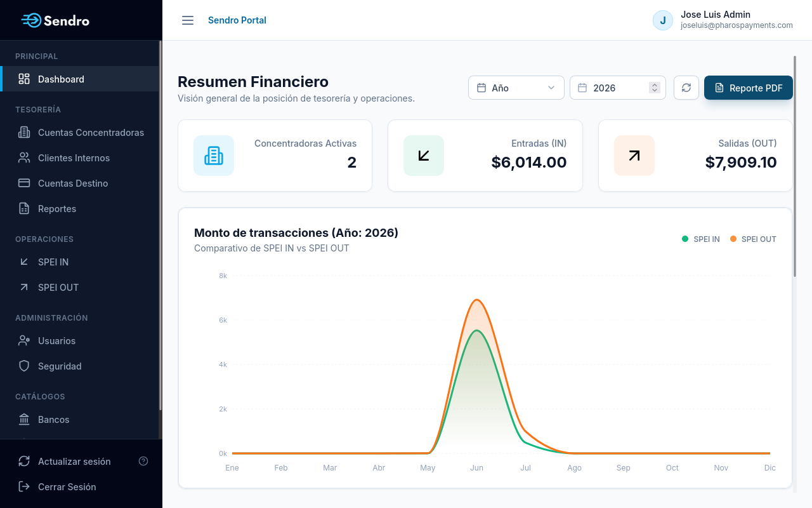812x508 pixels.
Task: Open the Año period dropdown
Action: [x=516, y=88]
